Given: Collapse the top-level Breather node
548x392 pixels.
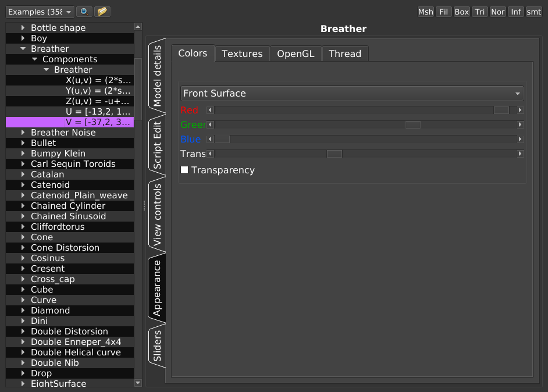Looking at the screenshot, I should pyautogui.click(x=23, y=48).
